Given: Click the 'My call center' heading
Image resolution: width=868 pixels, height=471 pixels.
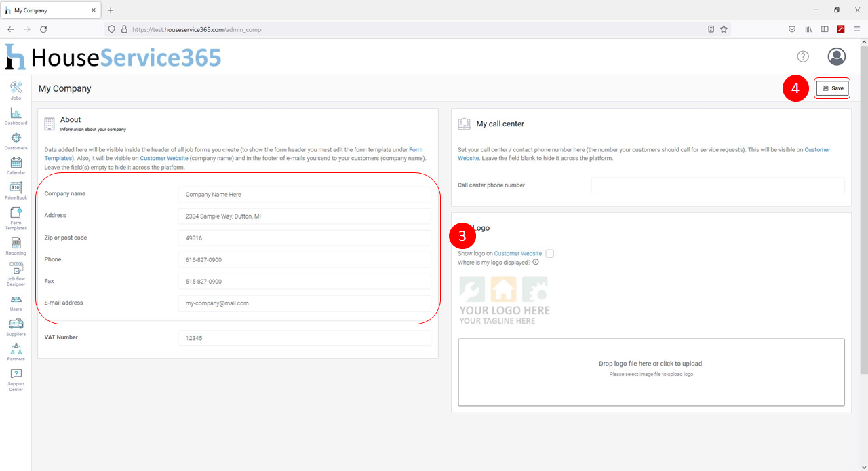Looking at the screenshot, I should [x=500, y=124].
